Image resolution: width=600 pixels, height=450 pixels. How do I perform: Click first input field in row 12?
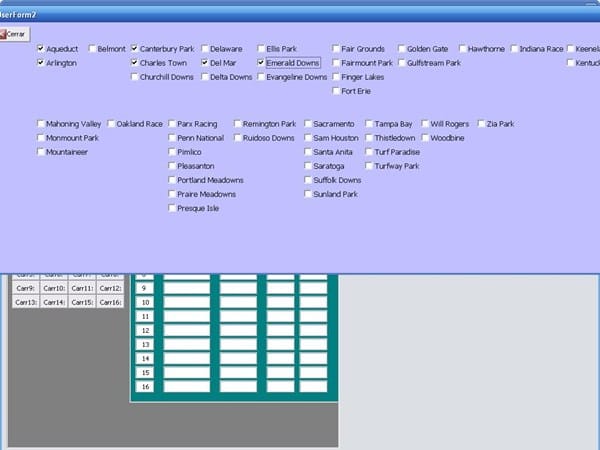pyautogui.click(x=187, y=330)
